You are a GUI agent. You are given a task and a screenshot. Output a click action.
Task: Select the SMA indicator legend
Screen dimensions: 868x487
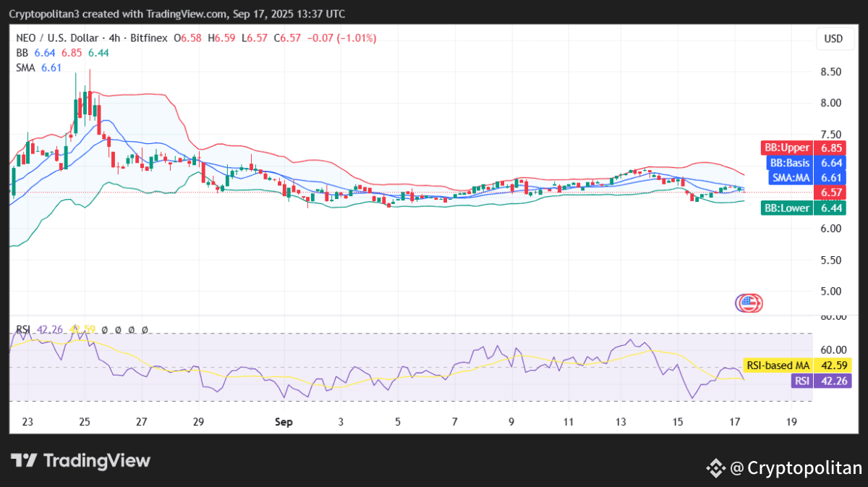(x=27, y=67)
